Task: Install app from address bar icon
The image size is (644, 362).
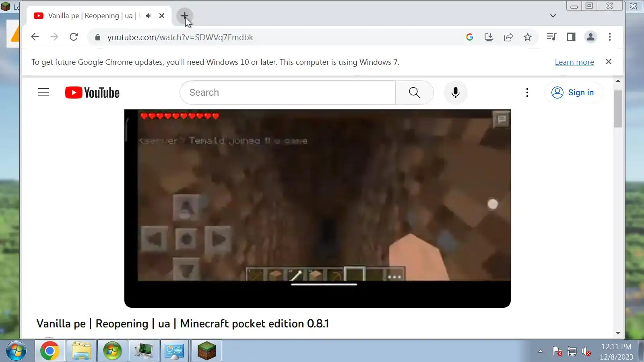Action: (489, 37)
